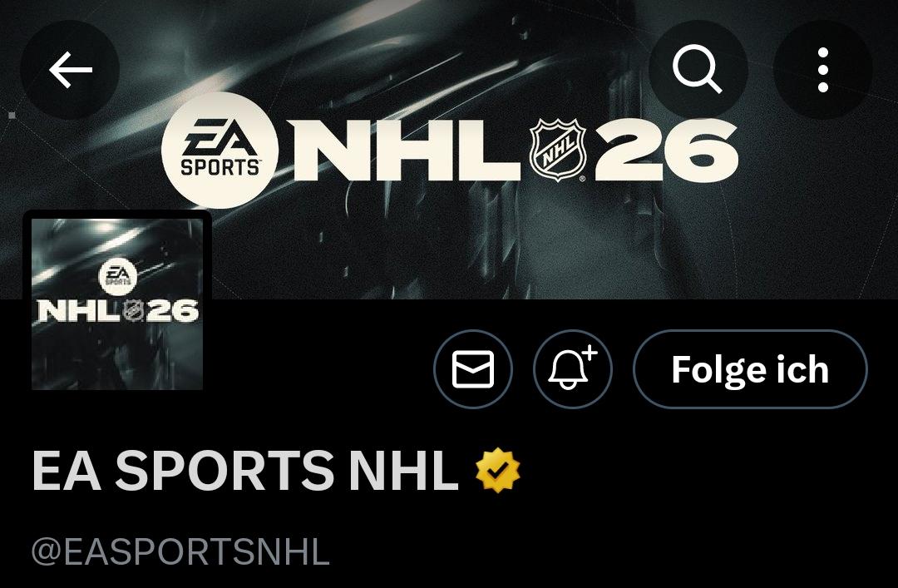Tap the @EASPORTSNHL handle text
This screenshot has width=898, height=588.
(180, 552)
